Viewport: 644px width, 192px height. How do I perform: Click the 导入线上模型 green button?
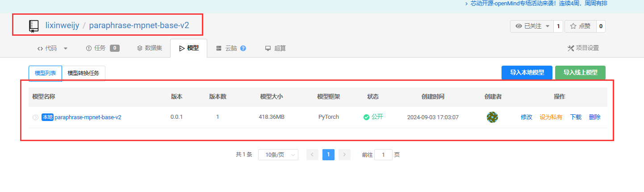tap(580, 73)
